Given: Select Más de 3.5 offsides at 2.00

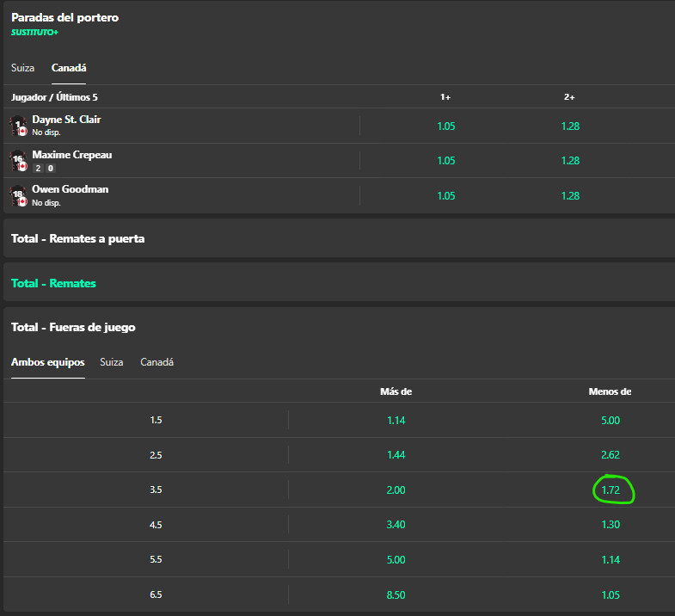Looking at the screenshot, I should point(396,490).
